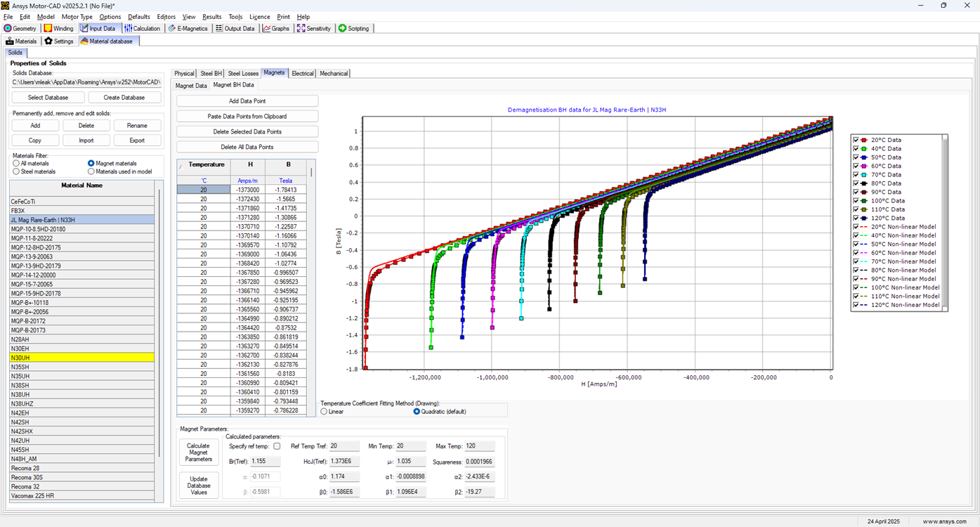Open the Graphs tab icon
The image size is (980, 527).
[266, 28]
